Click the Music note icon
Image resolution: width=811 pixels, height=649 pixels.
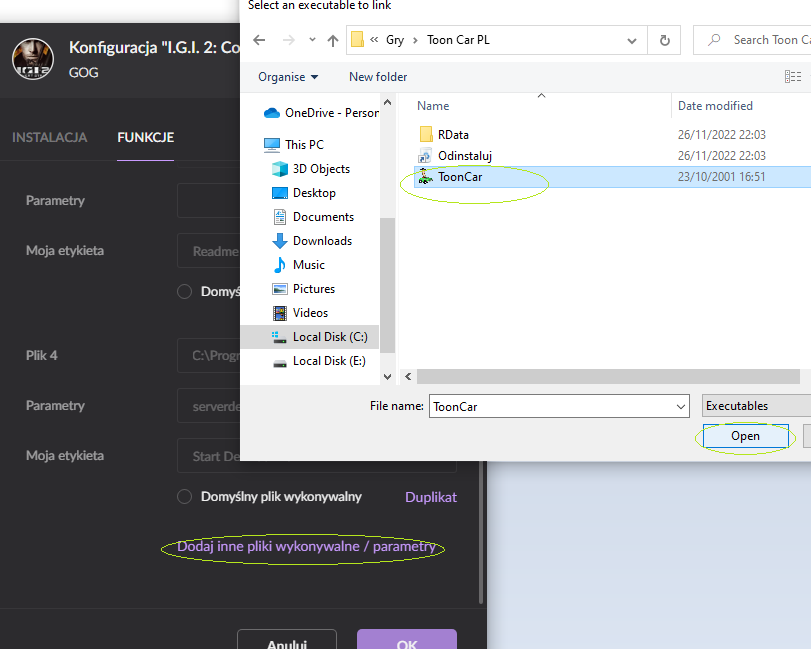(280, 265)
